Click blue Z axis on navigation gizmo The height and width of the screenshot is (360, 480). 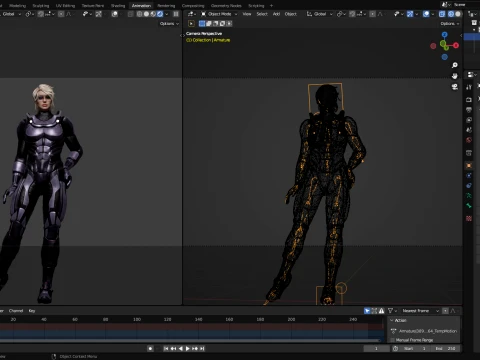point(445,34)
